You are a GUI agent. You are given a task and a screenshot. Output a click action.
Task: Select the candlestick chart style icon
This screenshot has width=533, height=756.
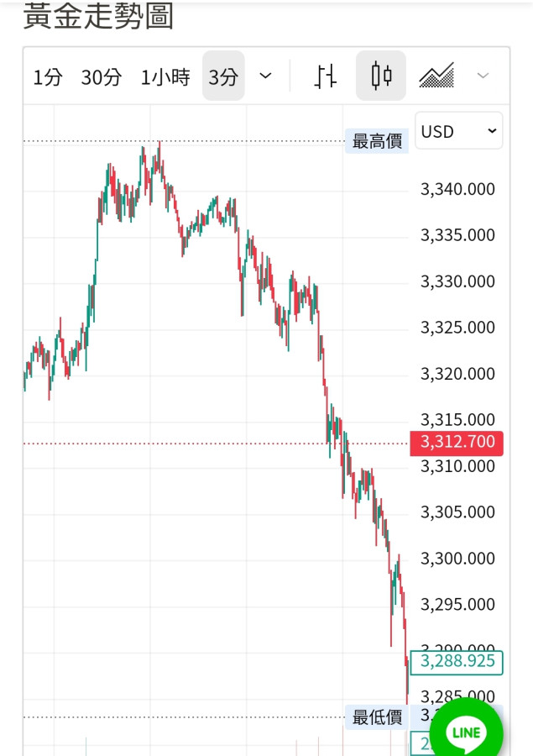(381, 76)
